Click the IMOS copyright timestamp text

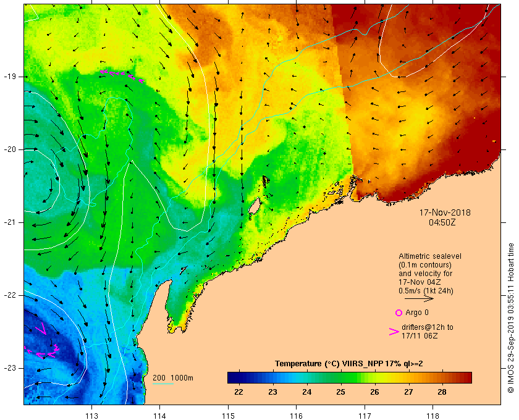(510, 318)
